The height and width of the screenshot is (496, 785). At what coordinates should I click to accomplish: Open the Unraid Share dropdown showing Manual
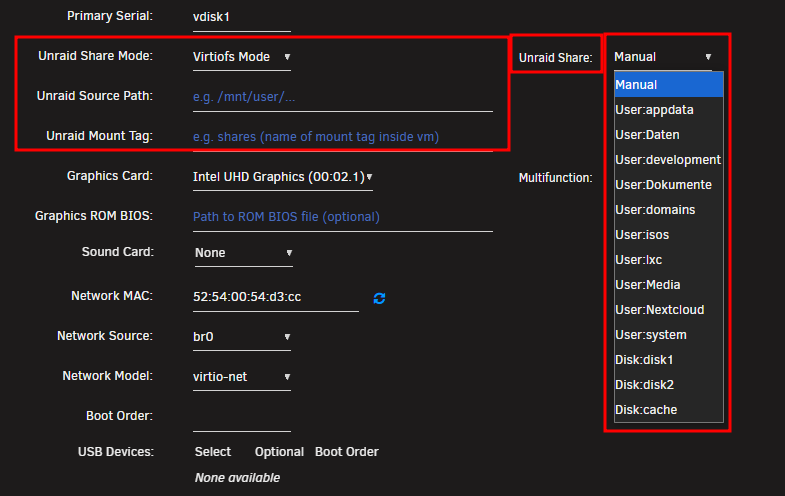pos(663,57)
